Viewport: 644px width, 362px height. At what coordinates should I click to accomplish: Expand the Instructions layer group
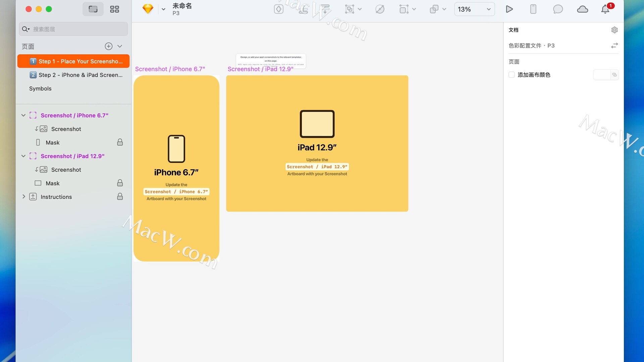pos(23,197)
